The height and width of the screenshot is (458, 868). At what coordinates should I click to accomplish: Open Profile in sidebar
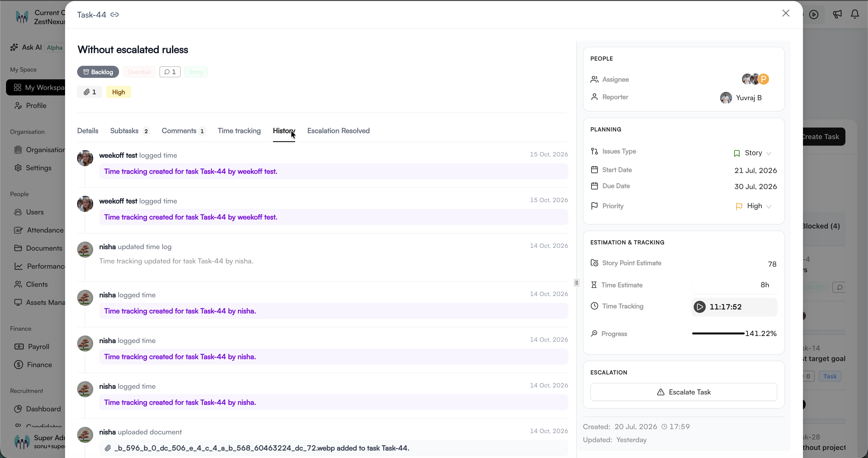tap(30, 106)
